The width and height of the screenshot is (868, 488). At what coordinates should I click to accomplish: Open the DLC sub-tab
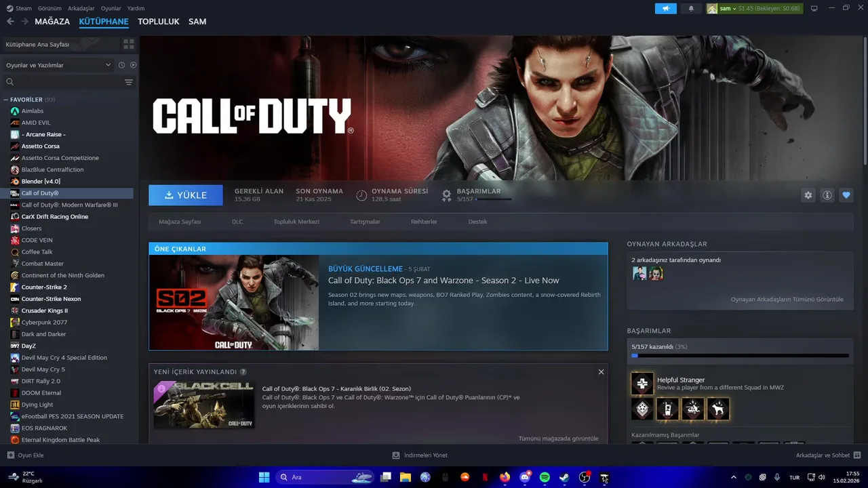[237, 222]
